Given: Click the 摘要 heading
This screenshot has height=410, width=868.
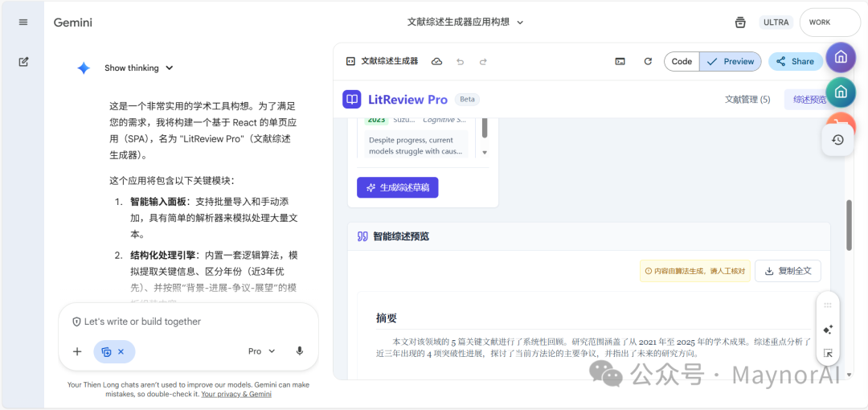Looking at the screenshot, I should [x=387, y=318].
